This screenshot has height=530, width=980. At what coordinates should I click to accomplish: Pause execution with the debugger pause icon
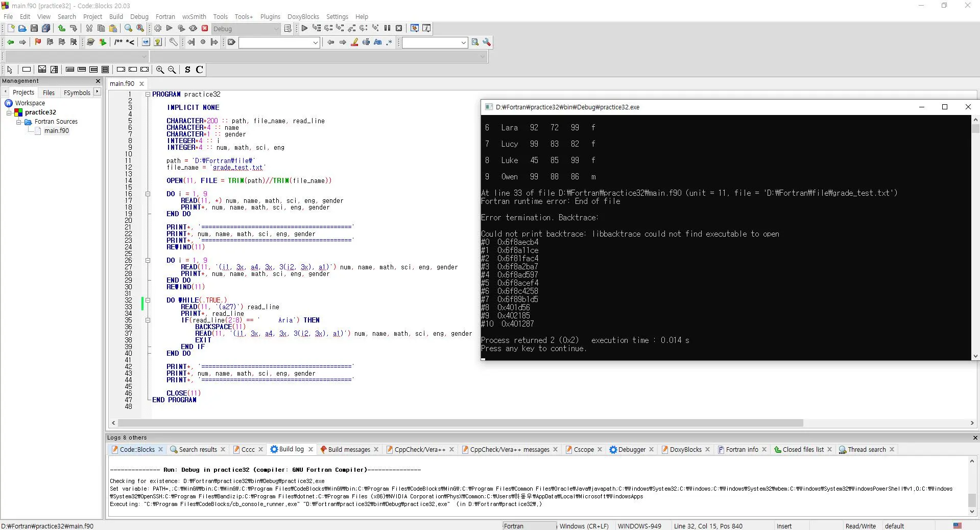(388, 28)
